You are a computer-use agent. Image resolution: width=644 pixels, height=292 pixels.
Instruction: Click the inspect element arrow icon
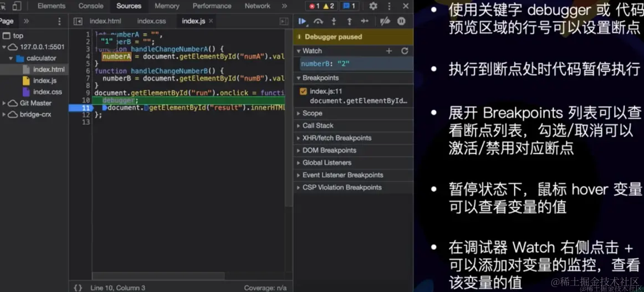point(3,6)
